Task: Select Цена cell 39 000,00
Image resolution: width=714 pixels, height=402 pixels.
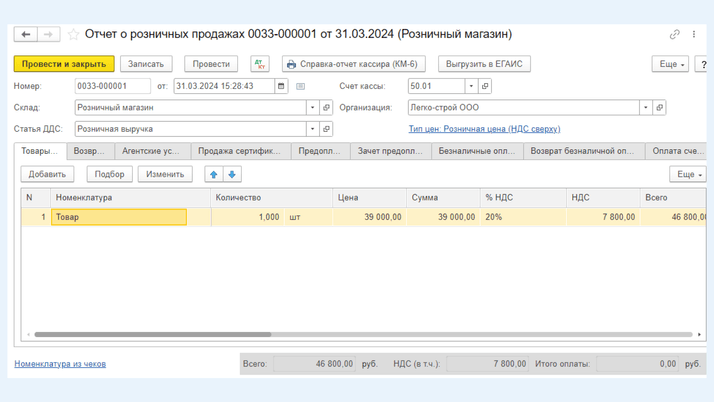Action: point(369,217)
